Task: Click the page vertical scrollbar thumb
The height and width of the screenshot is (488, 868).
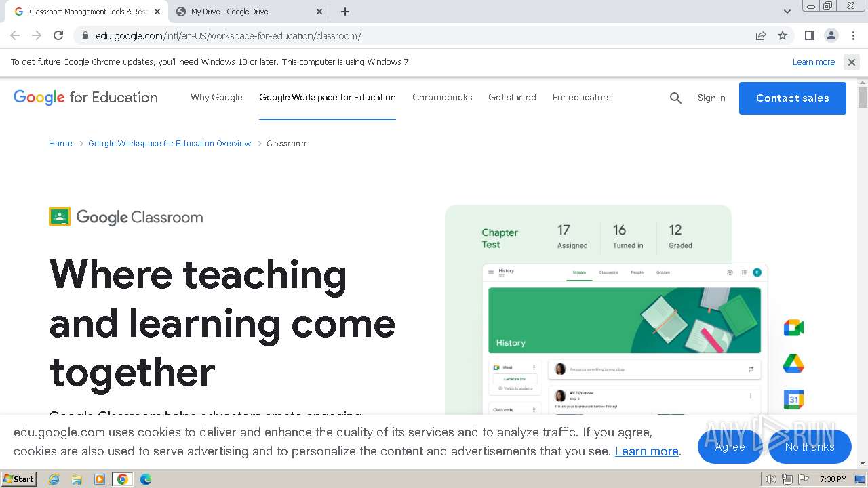Action: tap(863, 97)
